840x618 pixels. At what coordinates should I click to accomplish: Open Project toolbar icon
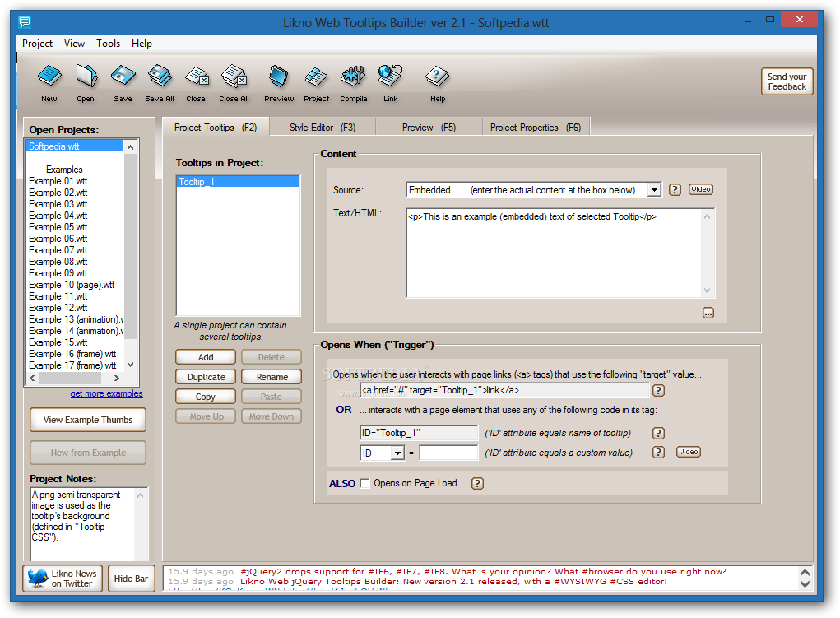316,82
